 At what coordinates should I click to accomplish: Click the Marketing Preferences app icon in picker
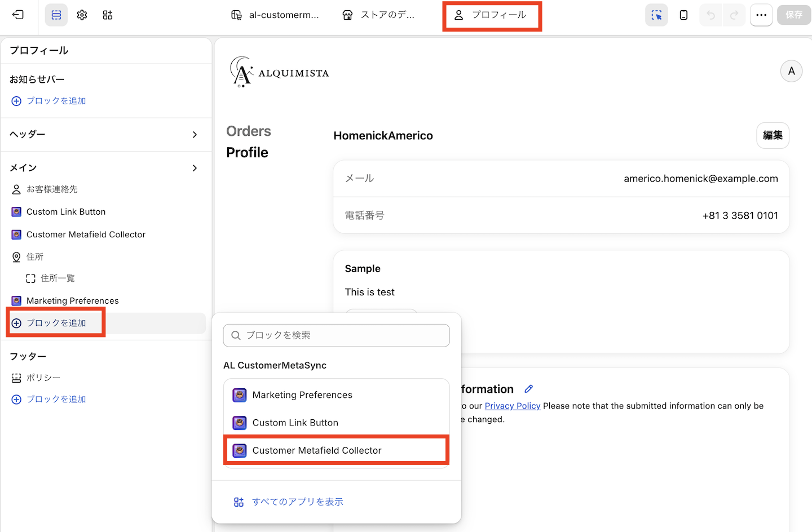click(x=240, y=395)
